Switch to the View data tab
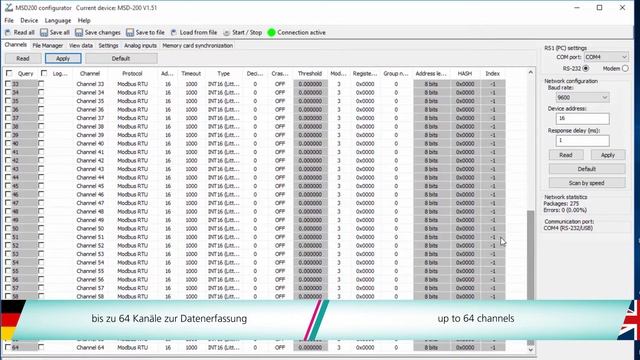 click(81, 46)
